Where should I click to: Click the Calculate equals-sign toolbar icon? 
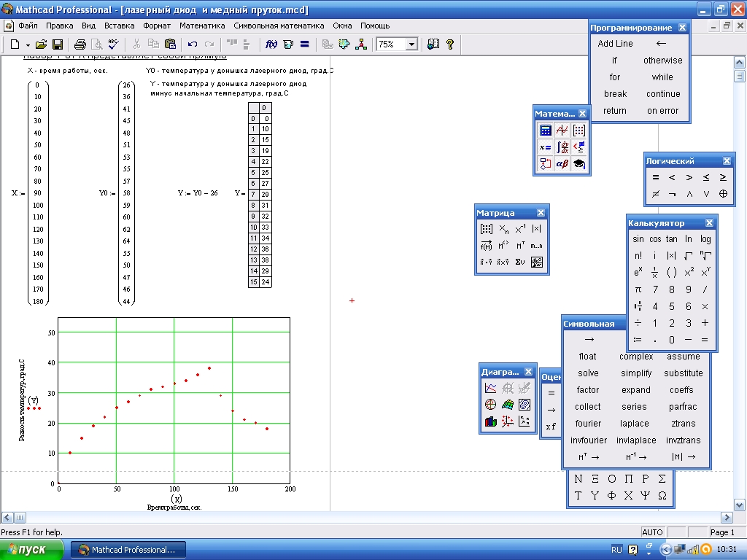coord(305,44)
